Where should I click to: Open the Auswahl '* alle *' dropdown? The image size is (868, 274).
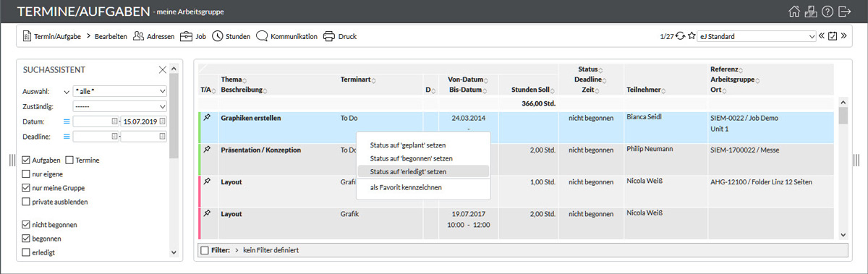[x=120, y=92]
